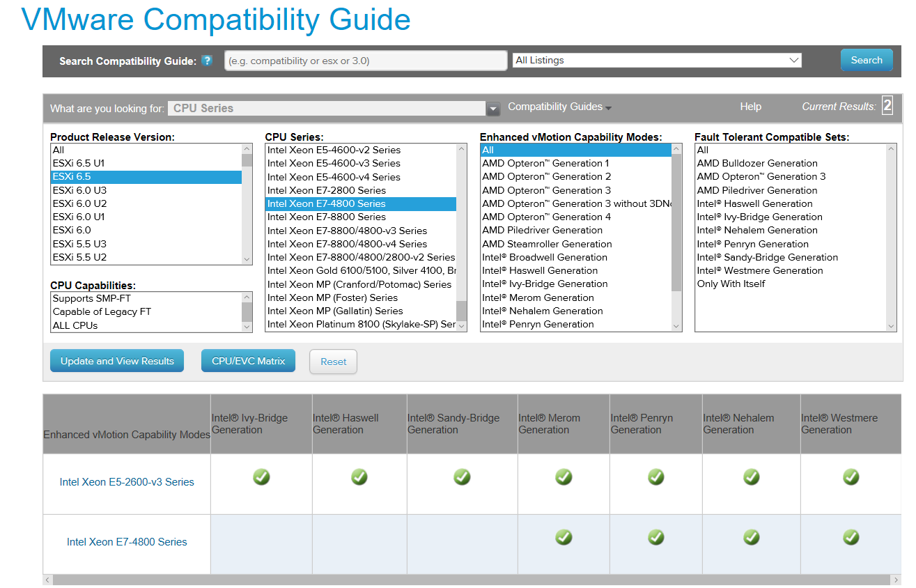Viewport: 916px width, 588px height.
Task: Open the All Listings dropdown
Action: [x=656, y=60]
